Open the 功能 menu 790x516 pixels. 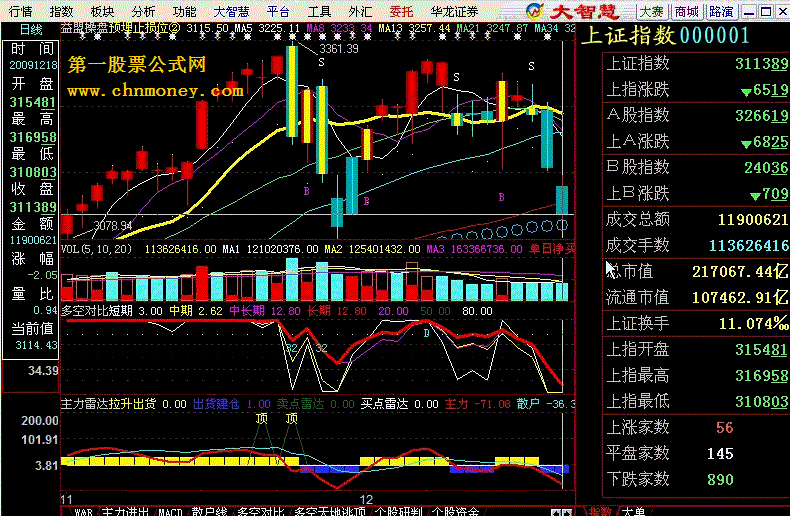point(184,11)
